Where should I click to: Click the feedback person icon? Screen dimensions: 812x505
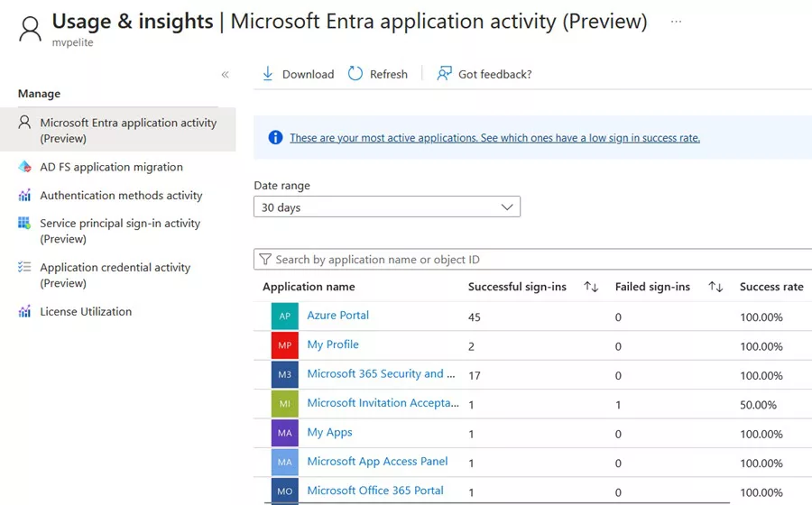click(444, 73)
